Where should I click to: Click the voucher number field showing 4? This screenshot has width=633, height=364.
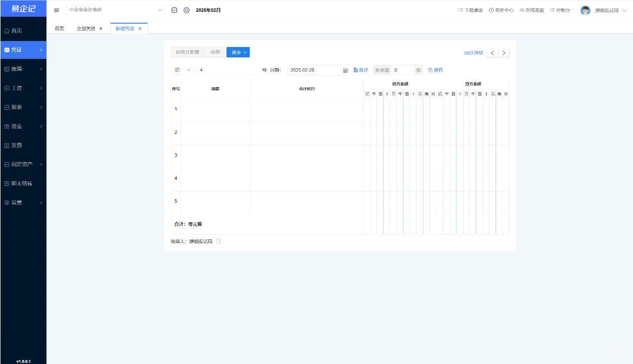click(x=228, y=70)
